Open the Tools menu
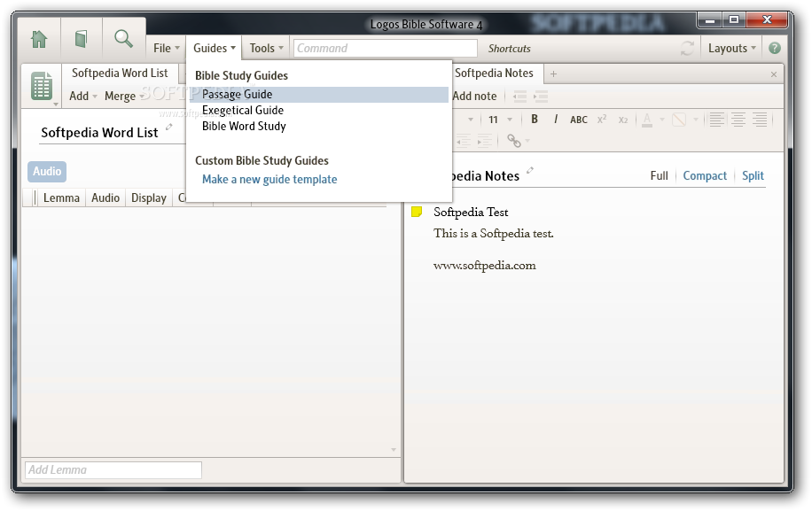 [267, 48]
